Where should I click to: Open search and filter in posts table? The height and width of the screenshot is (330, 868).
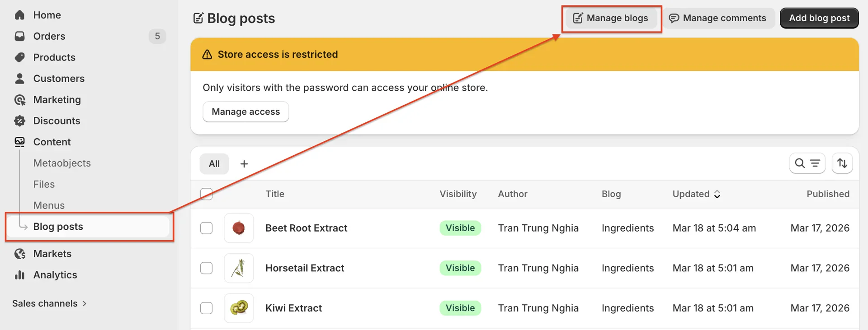[807, 163]
